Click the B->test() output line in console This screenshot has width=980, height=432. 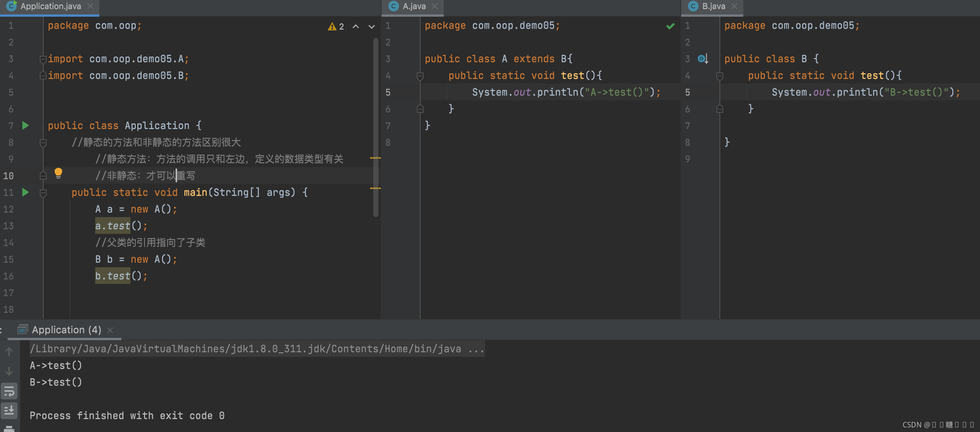pos(55,382)
